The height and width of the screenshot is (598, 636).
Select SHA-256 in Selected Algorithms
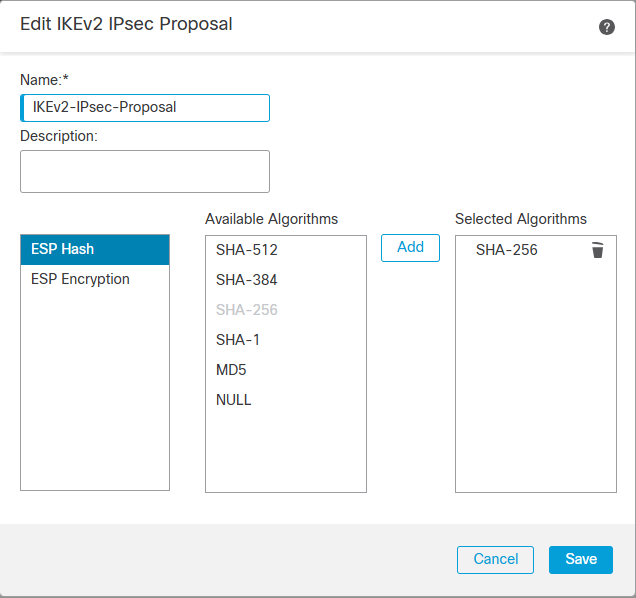click(507, 250)
